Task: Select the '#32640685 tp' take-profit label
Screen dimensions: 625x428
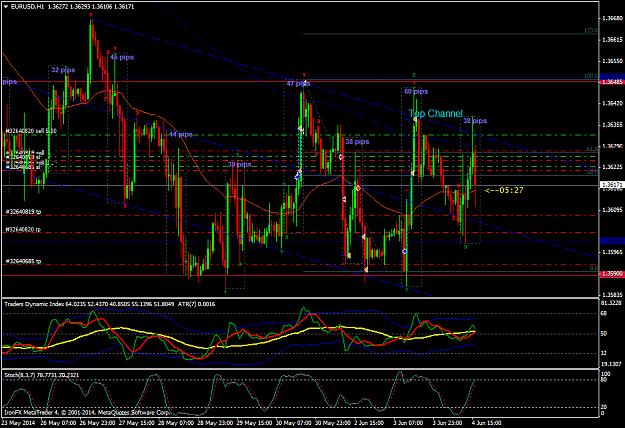Action: tap(24, 261)
